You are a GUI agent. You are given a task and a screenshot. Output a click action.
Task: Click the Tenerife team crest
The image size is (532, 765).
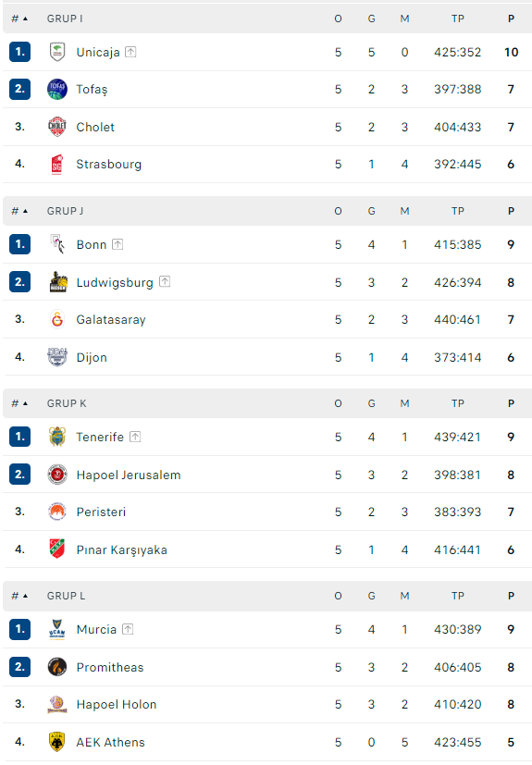pyautogui.click(x=57, y=437)
